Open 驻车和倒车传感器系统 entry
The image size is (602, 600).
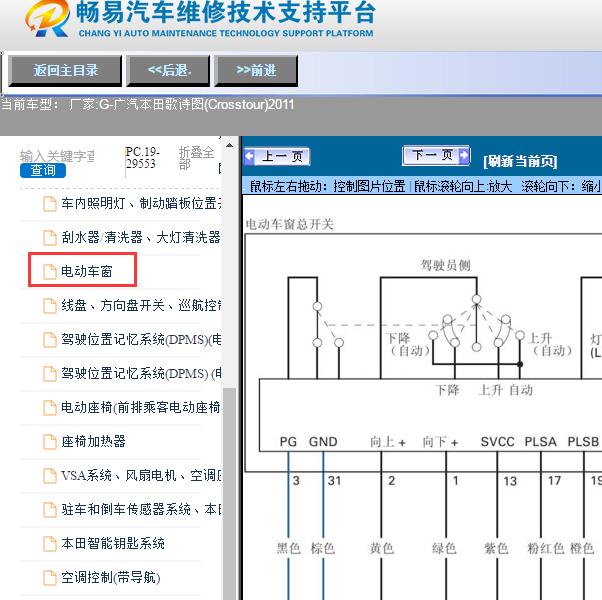coord(141,509)
